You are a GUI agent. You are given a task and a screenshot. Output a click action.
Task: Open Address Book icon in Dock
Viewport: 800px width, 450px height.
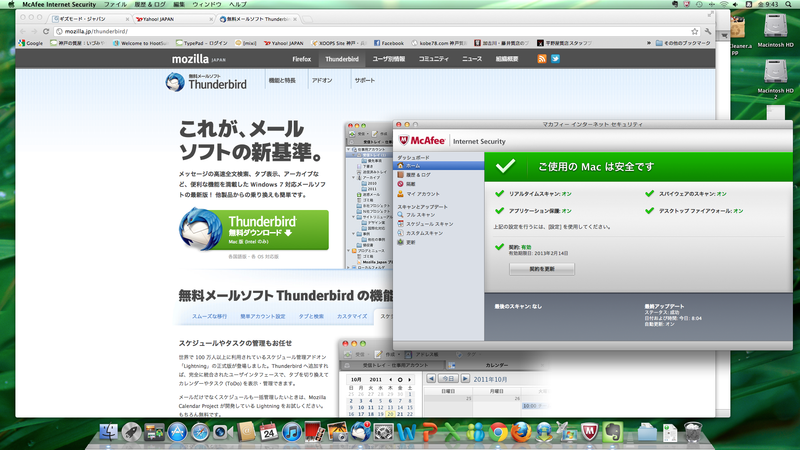tap(246, 432)
